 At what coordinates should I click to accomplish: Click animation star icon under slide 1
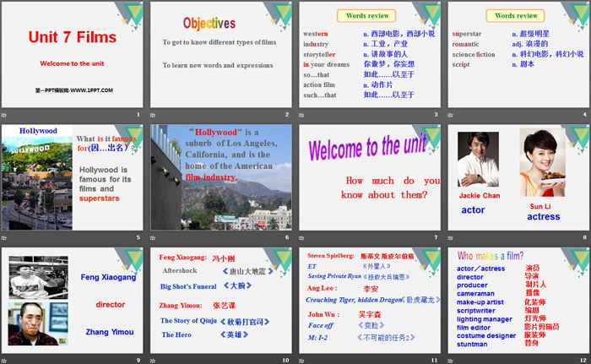point(3,115)
